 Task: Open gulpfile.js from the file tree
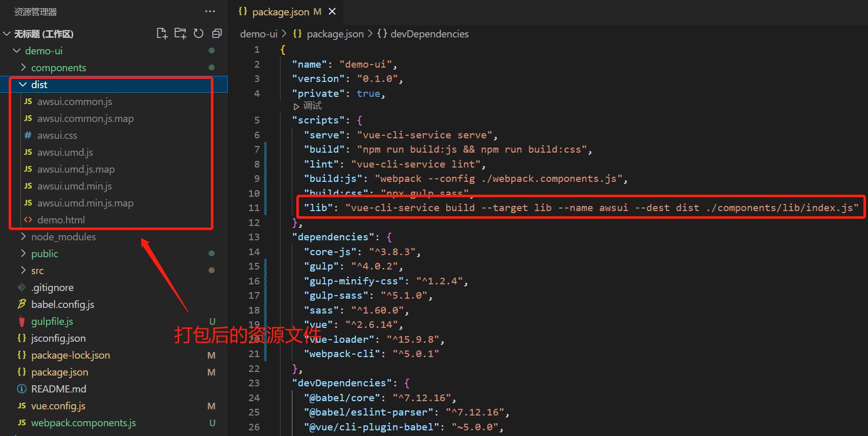52,321
